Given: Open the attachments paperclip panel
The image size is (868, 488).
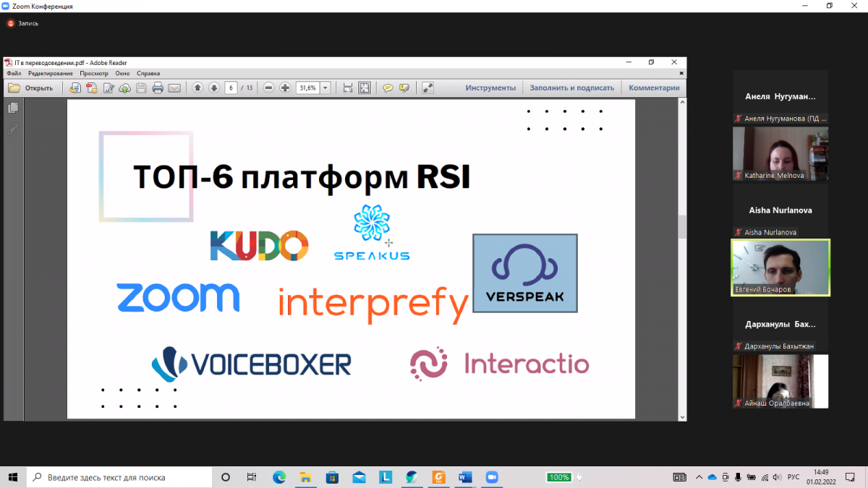Looking at the screenshot, I should (13, 130).
